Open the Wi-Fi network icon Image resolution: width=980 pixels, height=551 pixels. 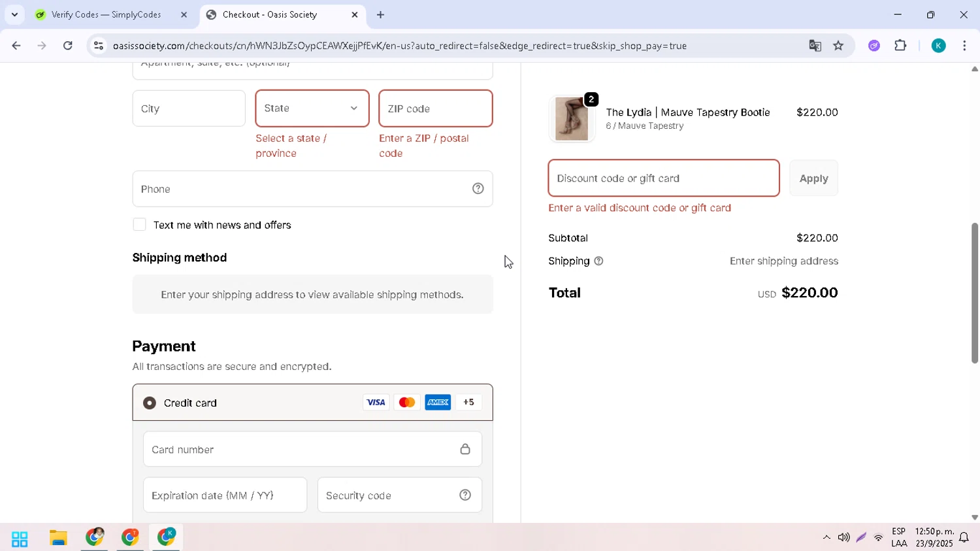point(879,538)
